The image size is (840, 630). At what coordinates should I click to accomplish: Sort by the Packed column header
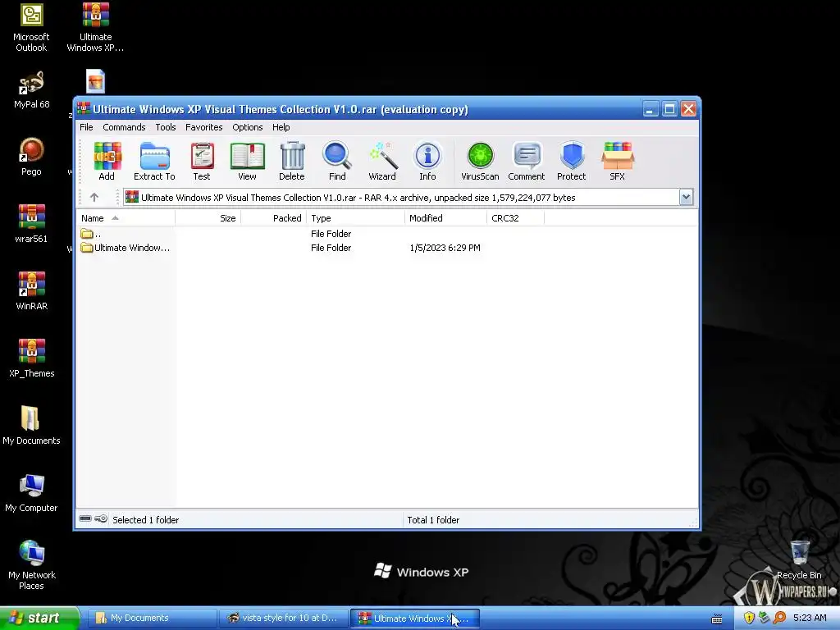point(274,218)
